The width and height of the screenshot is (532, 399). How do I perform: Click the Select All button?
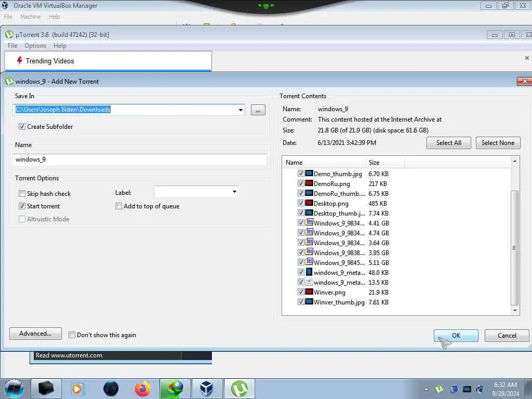(x=448, y=143)
